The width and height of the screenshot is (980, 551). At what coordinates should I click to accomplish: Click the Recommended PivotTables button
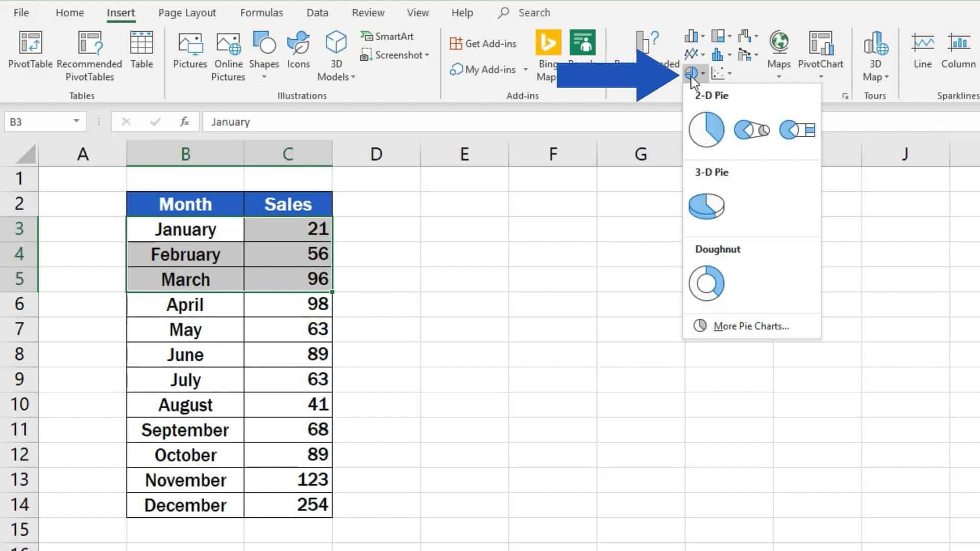tap(89, 54)
